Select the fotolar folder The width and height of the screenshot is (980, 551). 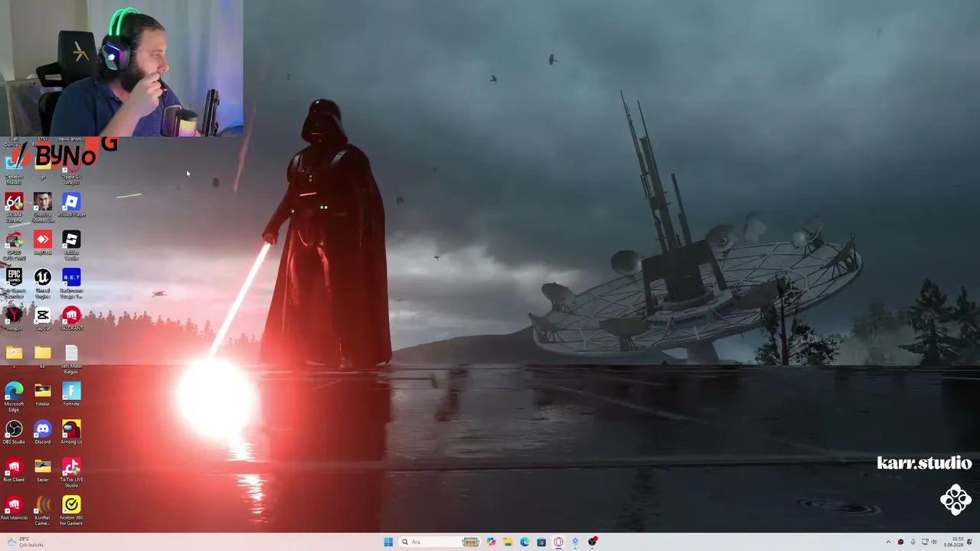[x=43, y=394]
